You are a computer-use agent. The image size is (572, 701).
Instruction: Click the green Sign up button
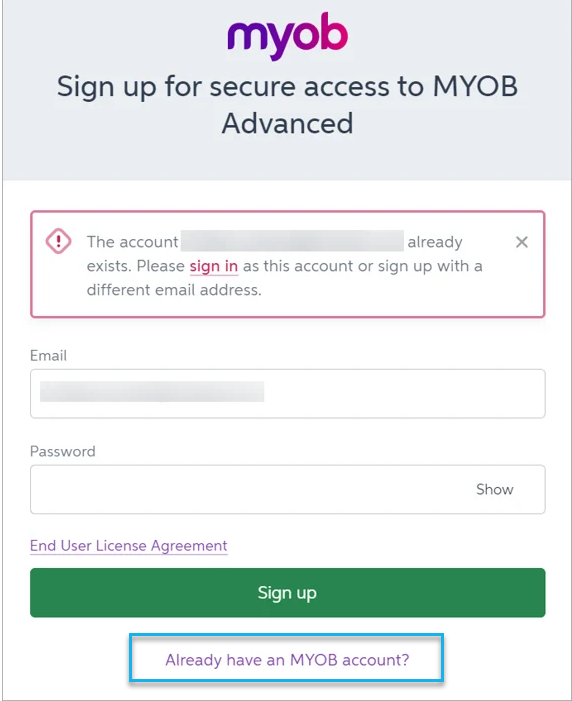(x=288, y=593)
